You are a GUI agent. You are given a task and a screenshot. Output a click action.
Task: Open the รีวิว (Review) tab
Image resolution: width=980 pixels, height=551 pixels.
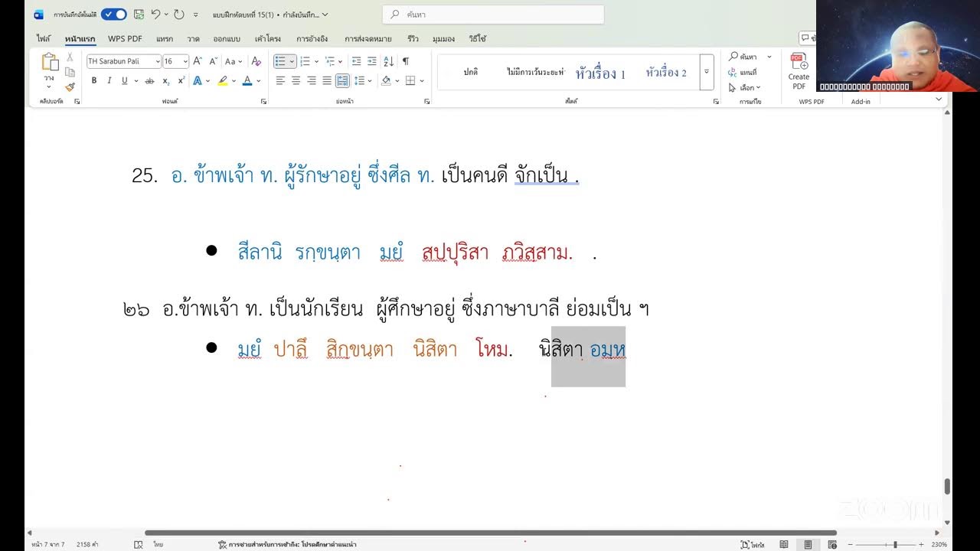coord(413,38)
